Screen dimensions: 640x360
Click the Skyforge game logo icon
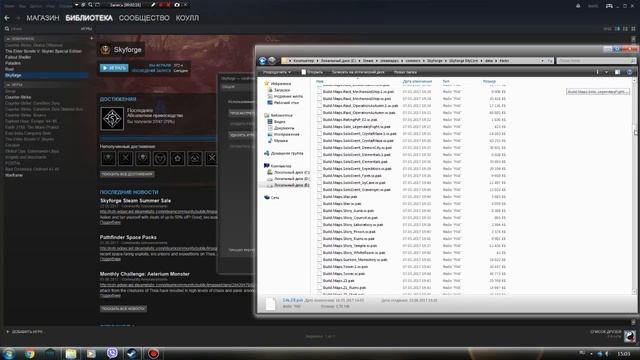105,50
